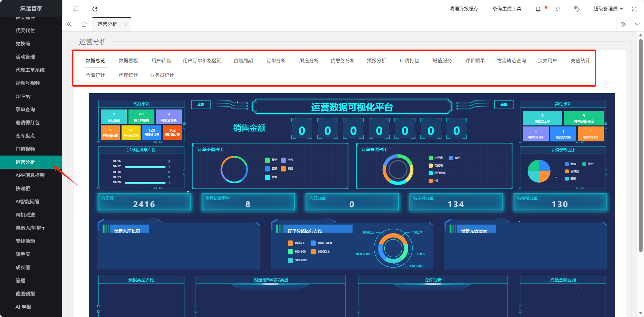Select the 增值服务 tab
This screenshot has height=317, width=644.
(442, 61)
